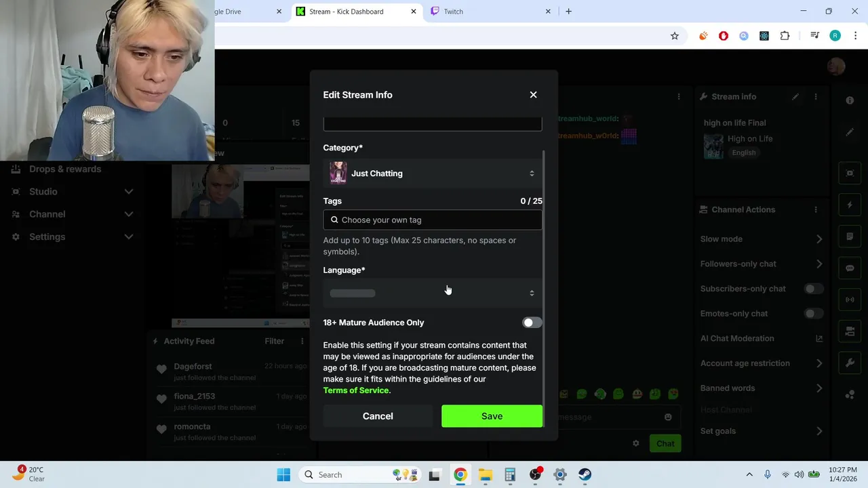This screenshot has width=868, height=488.
Task: Click the chat bubble rail icon
Action: tap(850, 268)
